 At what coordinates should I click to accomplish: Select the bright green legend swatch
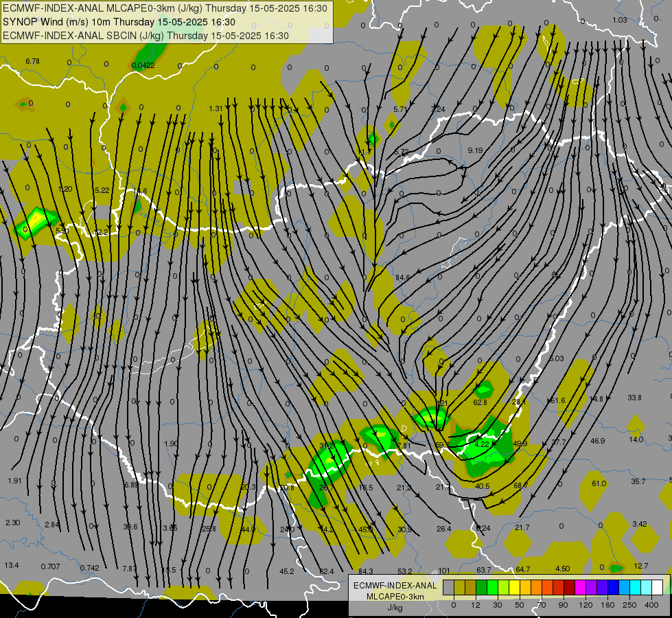click(492, 587)
